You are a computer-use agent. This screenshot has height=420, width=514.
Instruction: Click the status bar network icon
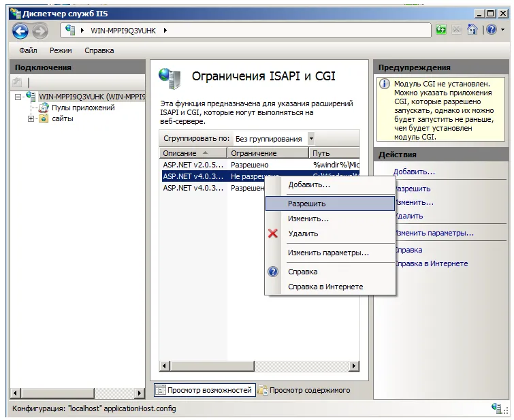pyautogui.click(x=497, y=408)
